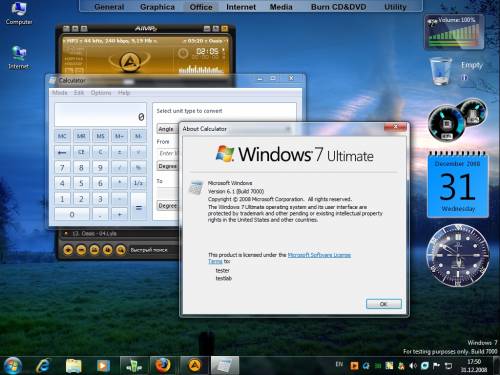Open the Internet desktop icon
This screenshot has width=500, height=375.
19,57
